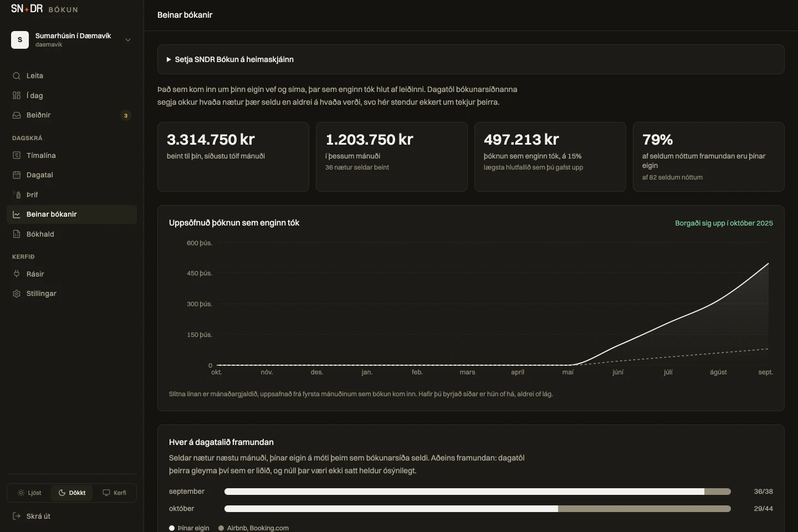Open the property switcher chevron
Image resolution: width=798 pixels, height=532 pixels.
click(128, 40)
